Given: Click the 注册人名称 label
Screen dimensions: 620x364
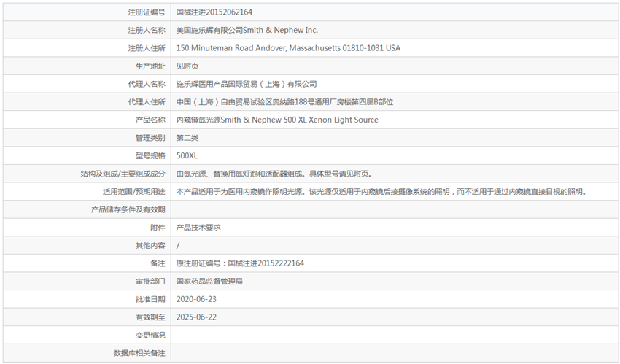Looking at the screenshot, I should click(x=147, y=31).
